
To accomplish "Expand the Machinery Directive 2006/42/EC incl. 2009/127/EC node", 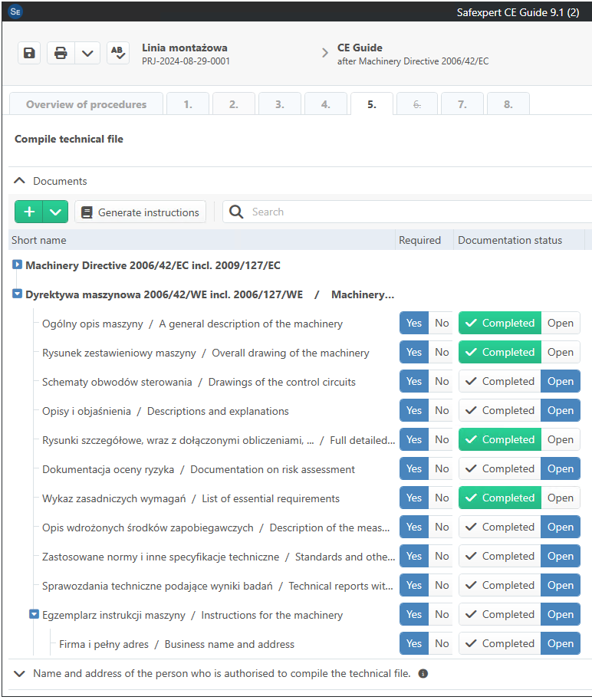I will (x=18, y=265).
